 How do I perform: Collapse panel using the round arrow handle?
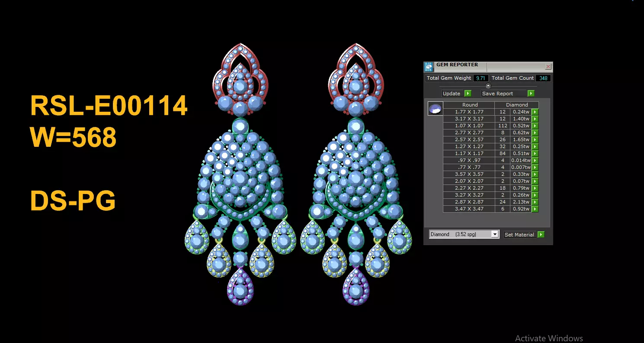[488, 86]
